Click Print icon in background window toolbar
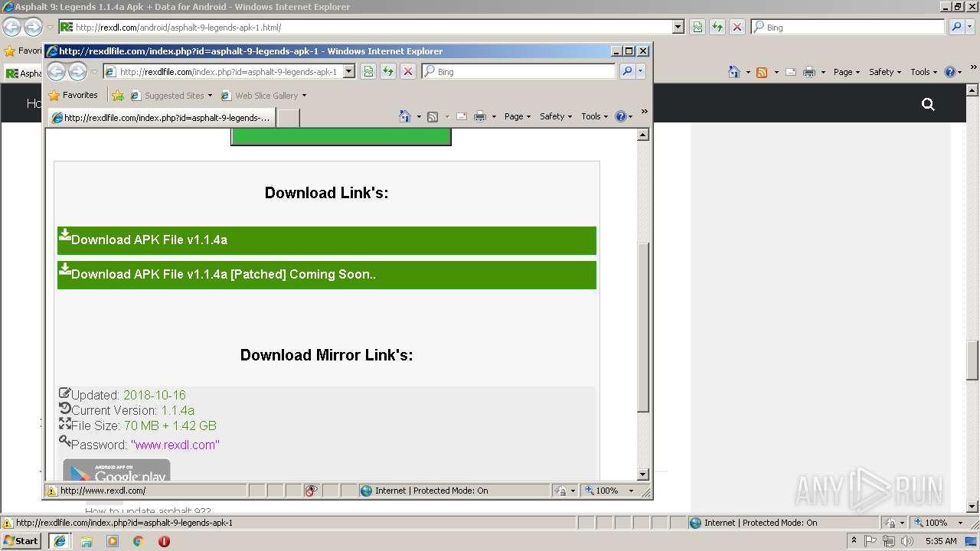Screen dimensions: 980x551 (809, 72)
